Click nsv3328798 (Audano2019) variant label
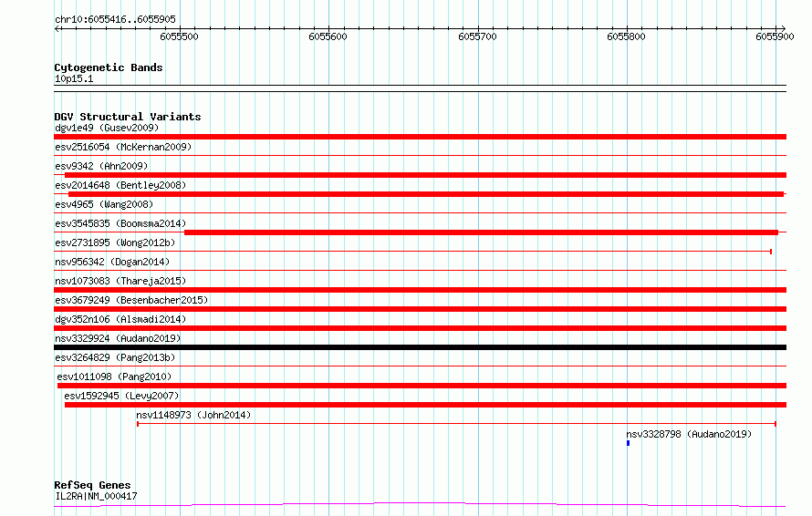The width and height of the screenshot is (812, 516). pyautogui.click(x=689, y=434)
